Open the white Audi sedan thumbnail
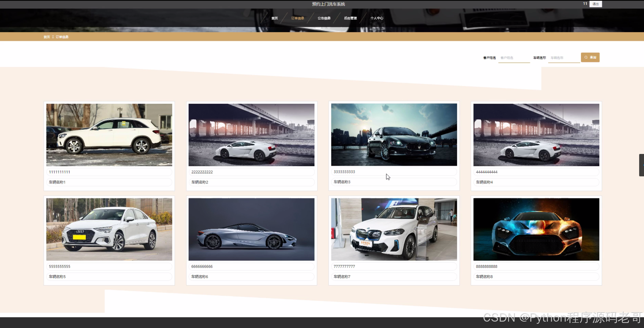 coord(109,229)
